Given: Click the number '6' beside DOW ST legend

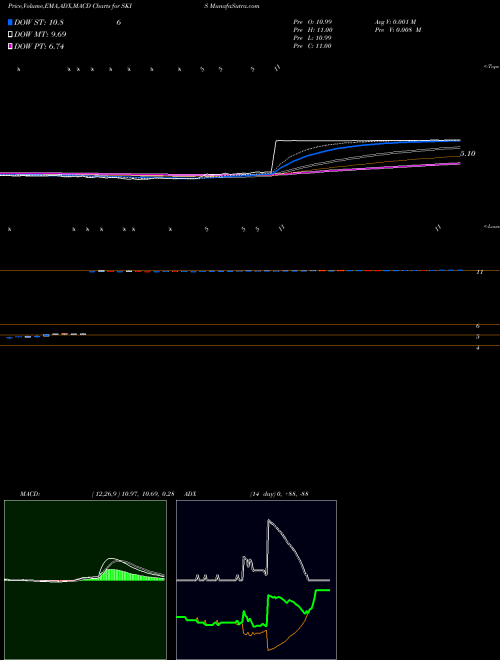Looking at the screenshot, I should click(x=119, y=23).
